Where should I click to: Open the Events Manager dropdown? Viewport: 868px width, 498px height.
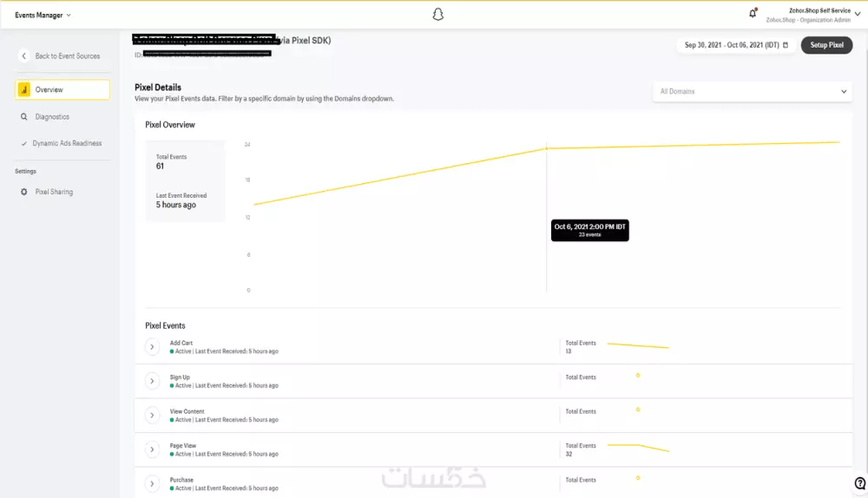point(43,15)
